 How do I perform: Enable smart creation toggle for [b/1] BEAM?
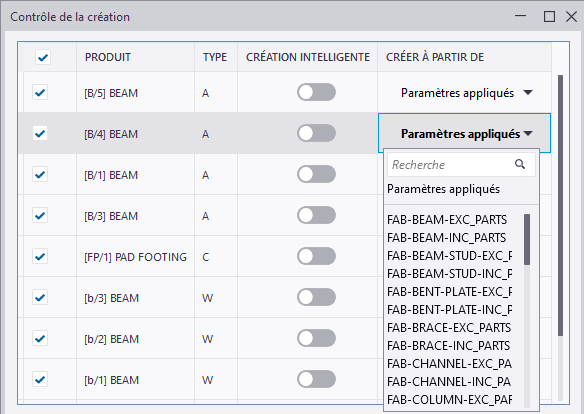(317, 379)
